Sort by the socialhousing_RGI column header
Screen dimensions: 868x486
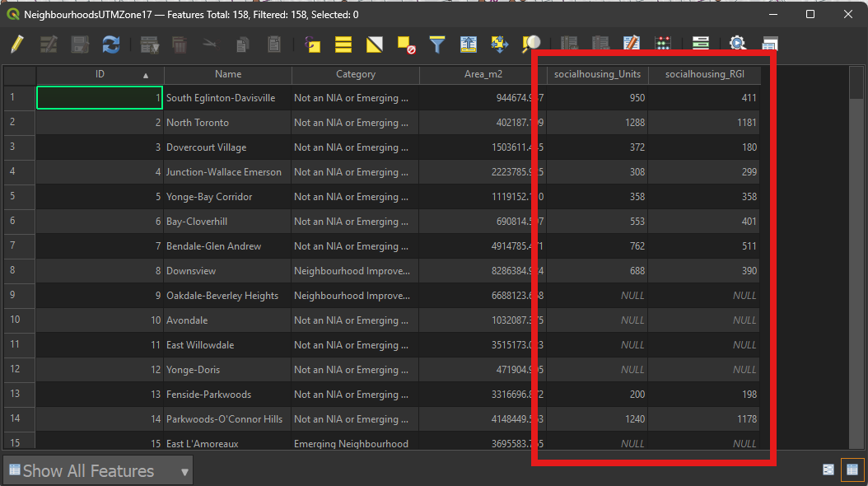705,74
